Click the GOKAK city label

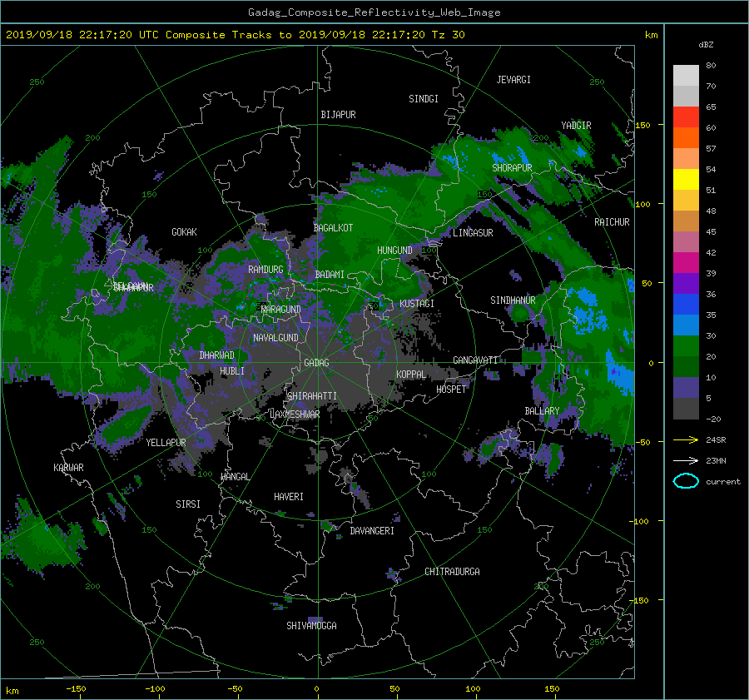coord(184,231)
